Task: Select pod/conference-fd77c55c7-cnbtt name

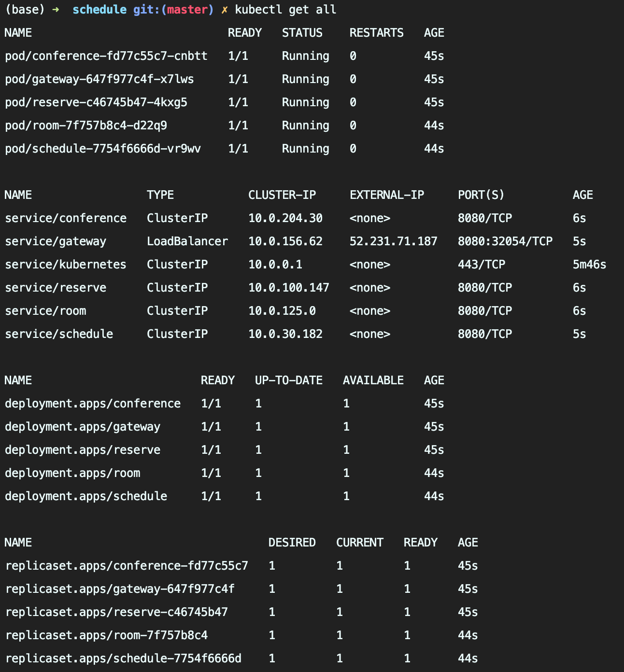Action: click(x=106, y=56)
